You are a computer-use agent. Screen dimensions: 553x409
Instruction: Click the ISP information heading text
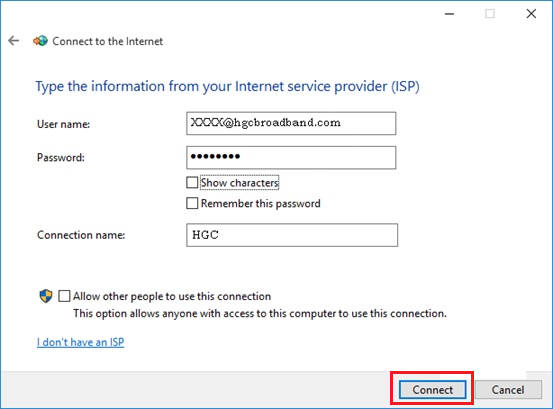point(227,87)
